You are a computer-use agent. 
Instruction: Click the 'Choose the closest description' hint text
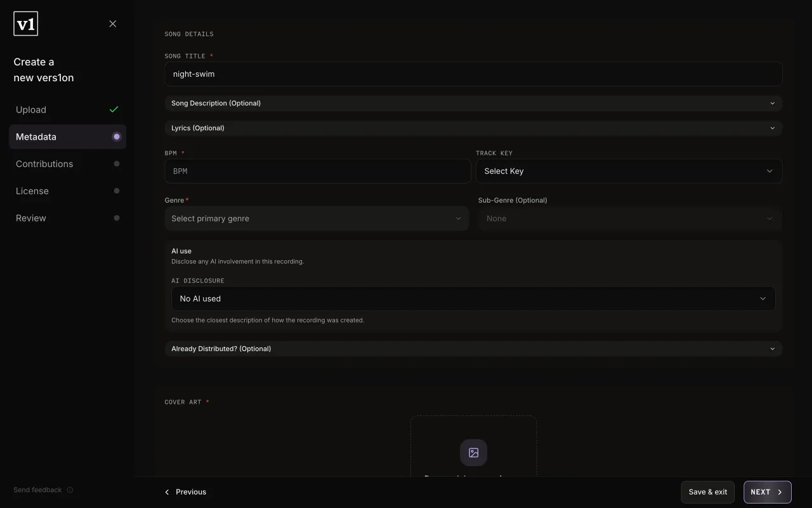[x=268, y=320]
